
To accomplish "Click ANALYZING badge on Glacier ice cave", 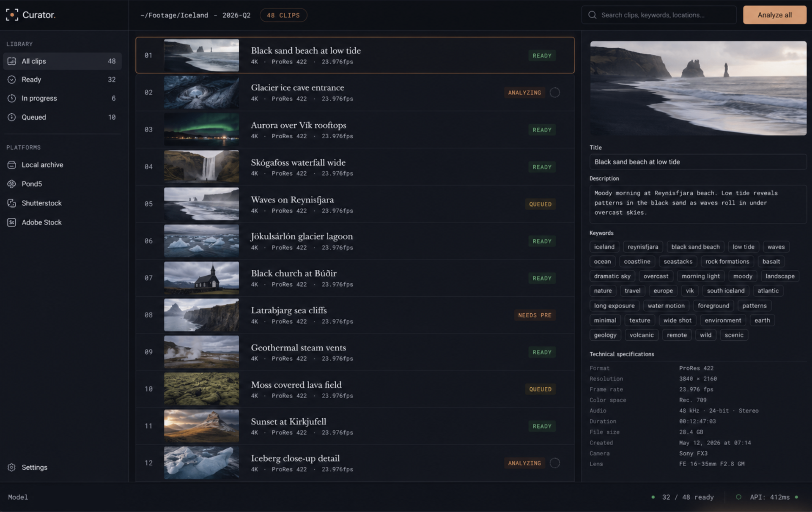I will point(524,93).
